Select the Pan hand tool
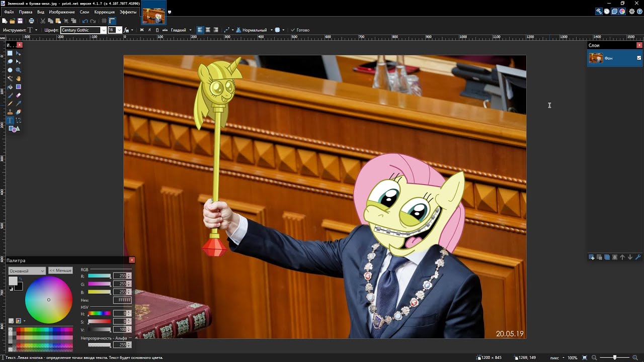The width and height of the screenshot is (644, 362). pos(19,78)
